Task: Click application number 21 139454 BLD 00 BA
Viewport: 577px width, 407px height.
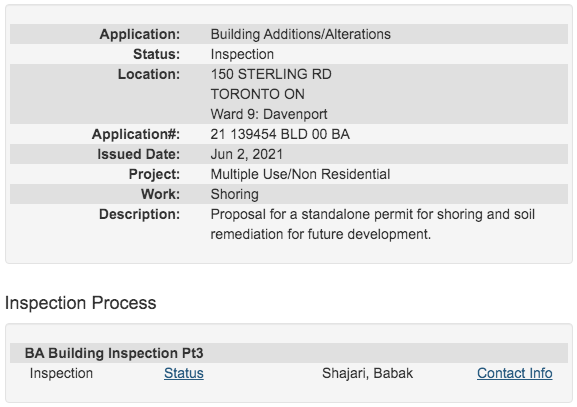Action: (280, 134)
